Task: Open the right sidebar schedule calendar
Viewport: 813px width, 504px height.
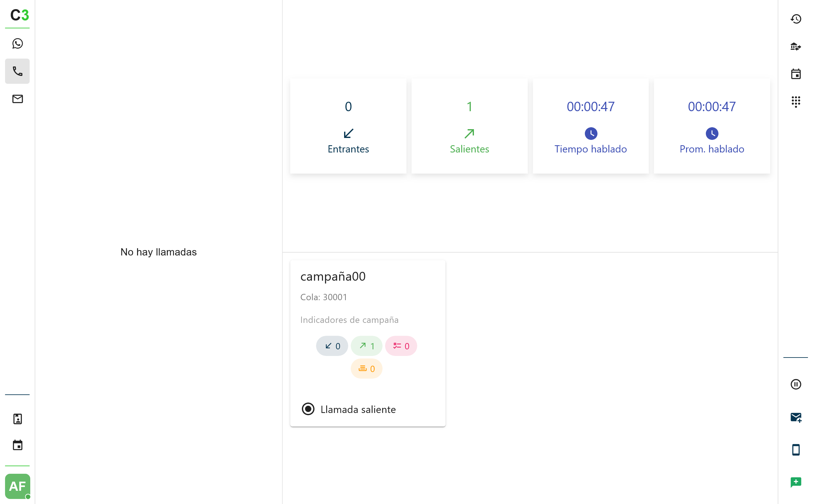Action: point(796,74)
